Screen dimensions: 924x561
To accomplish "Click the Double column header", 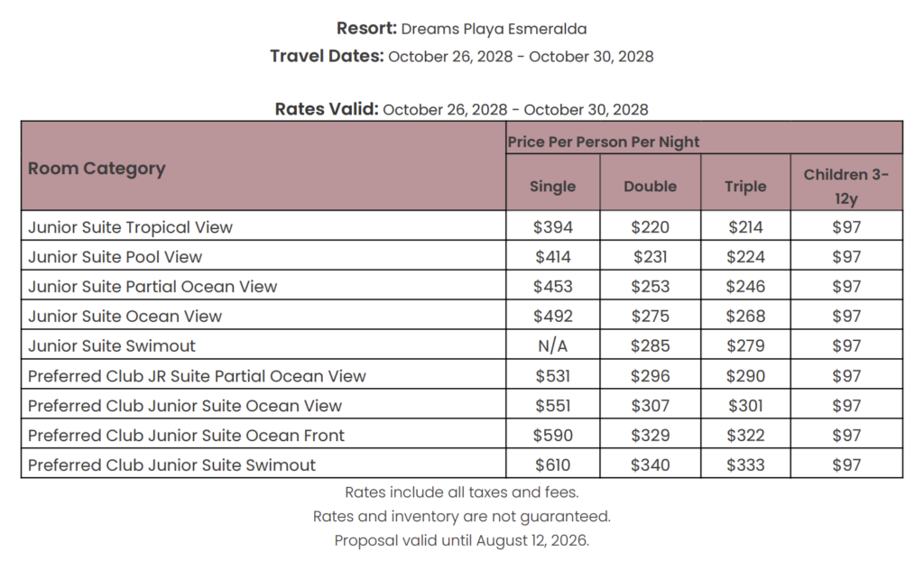I will (x=650, y=186).
